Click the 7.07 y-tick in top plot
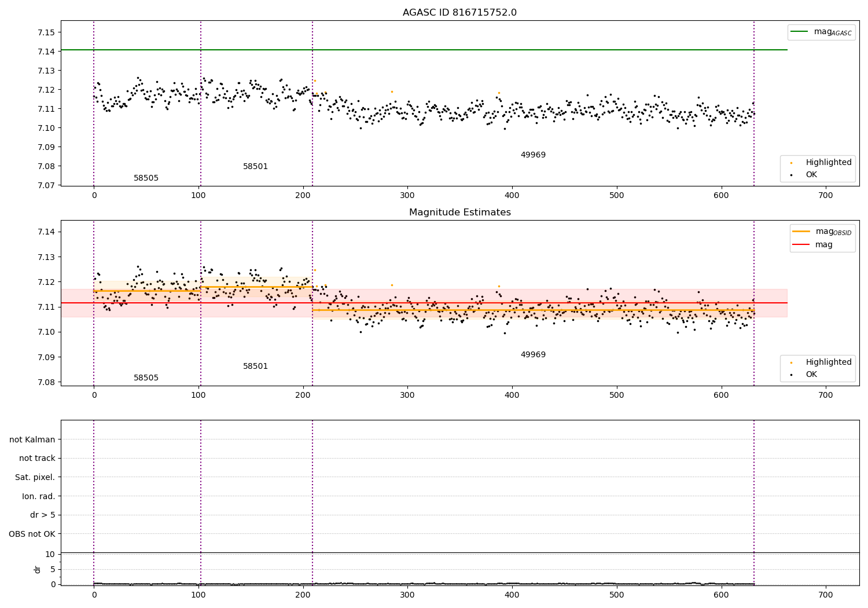 tap(46, 185)
